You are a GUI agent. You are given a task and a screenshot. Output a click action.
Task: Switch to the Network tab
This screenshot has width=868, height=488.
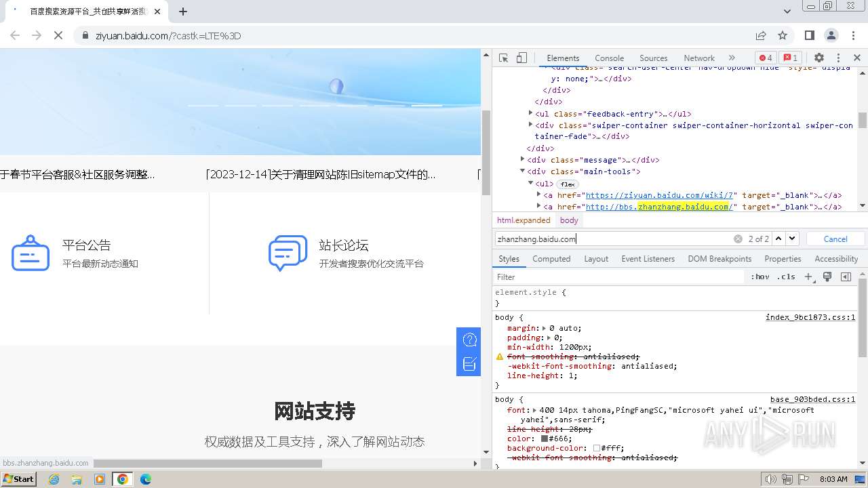pos(699,58)
